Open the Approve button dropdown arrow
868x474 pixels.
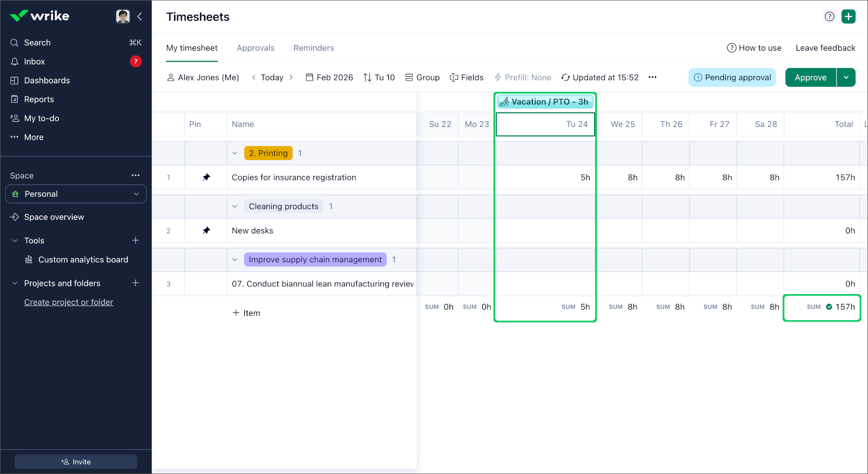click(x=846, y=77)
